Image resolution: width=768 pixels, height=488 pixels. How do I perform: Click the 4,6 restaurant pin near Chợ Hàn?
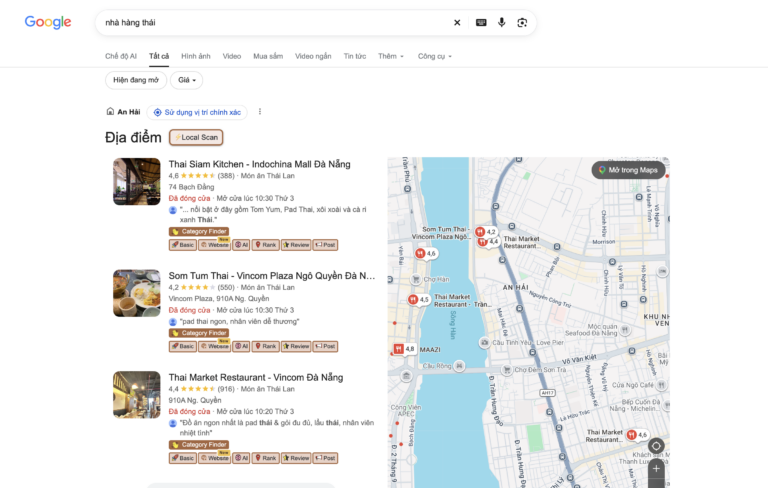tap(426, 253)
